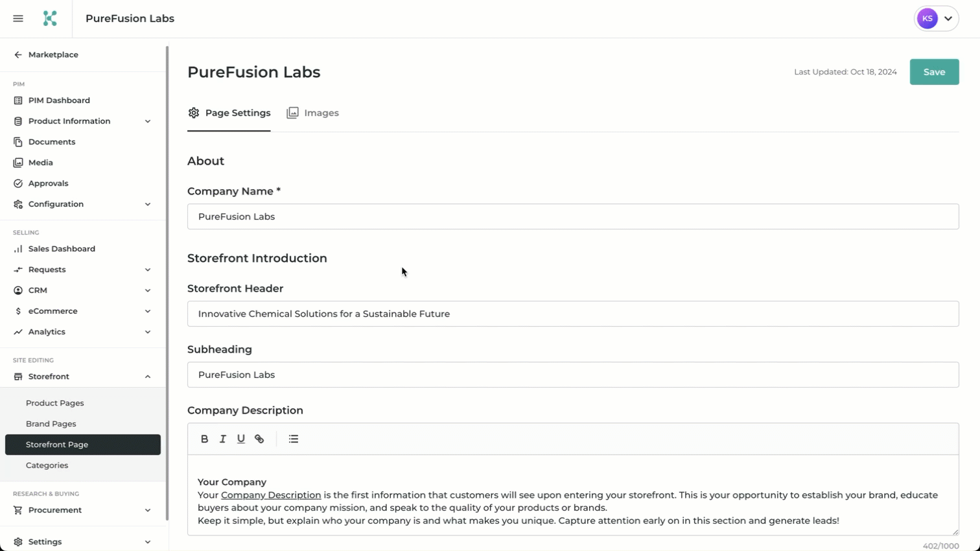Toggle bulleted list in description editor
The image size is (980, 551).
[294, 439]
